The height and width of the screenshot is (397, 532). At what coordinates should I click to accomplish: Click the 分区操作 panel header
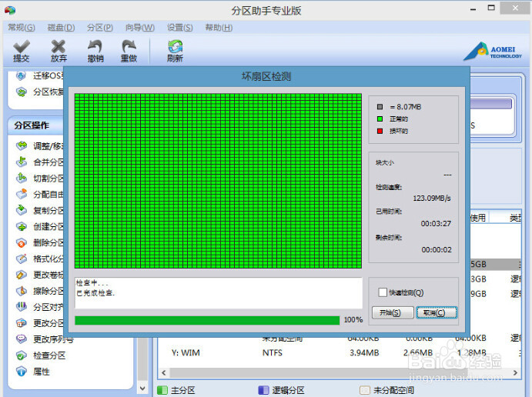tap(35, 125)
